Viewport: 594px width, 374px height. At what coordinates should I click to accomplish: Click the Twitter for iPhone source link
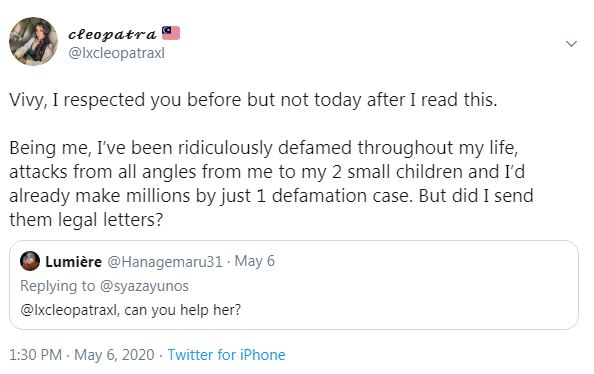[227, 355]
